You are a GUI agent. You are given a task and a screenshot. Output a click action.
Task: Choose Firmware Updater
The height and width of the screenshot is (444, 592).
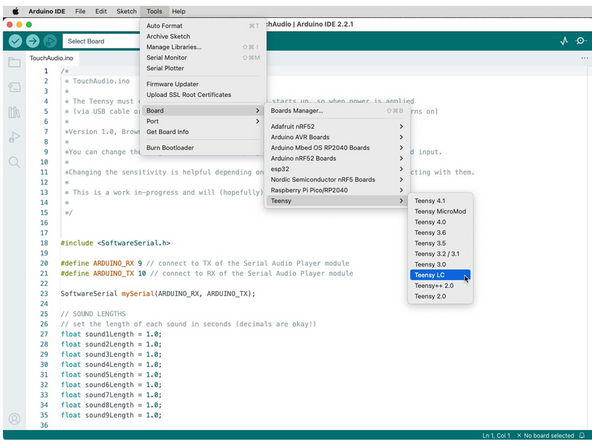203,84
